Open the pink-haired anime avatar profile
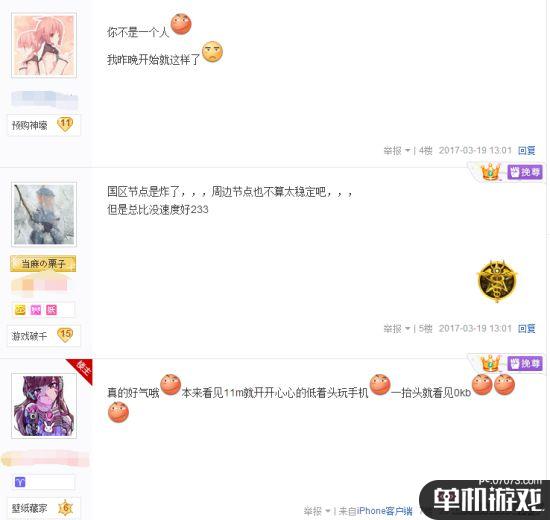 tap(44, 45)
